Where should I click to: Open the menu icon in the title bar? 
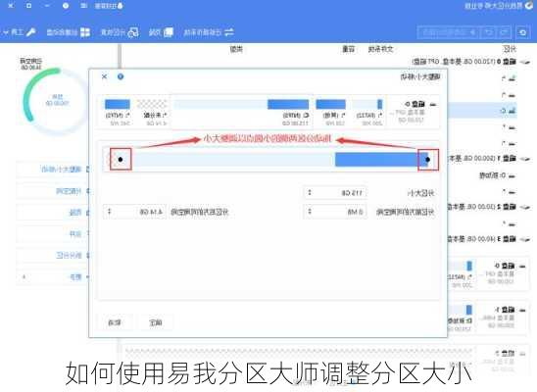point(83,6)
